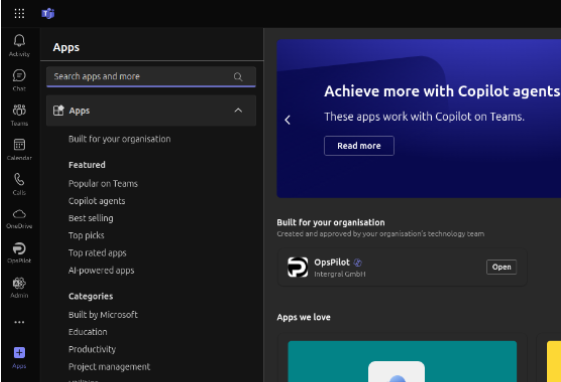
Task: Click the teal app card thumbnail
Action: click(402, 361)
